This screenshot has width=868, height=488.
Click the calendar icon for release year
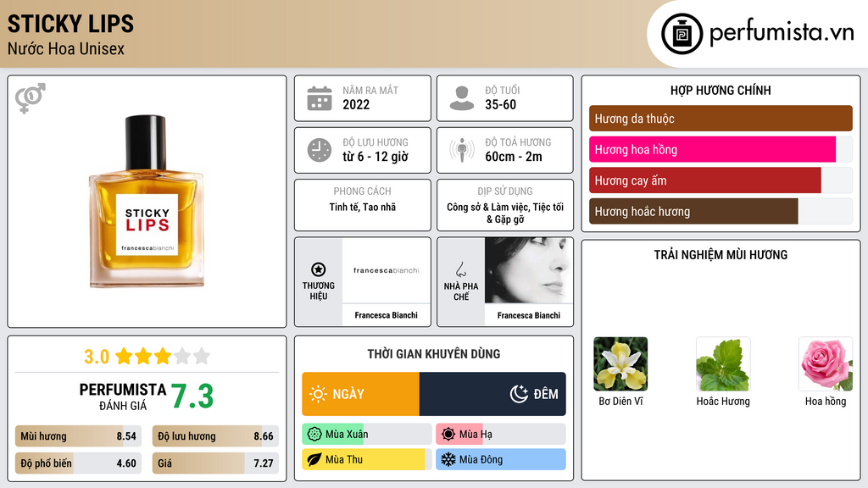pyautogui.click(x=320, y=98)
